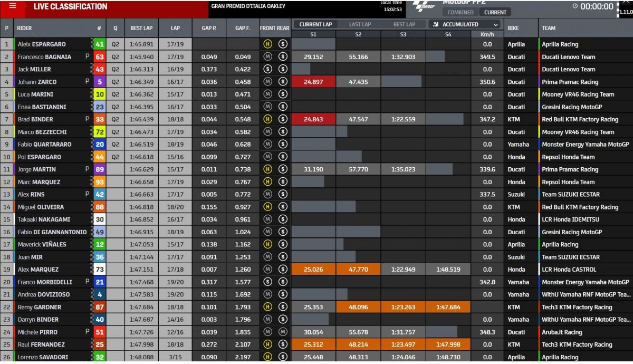
Task: Click the S1 sector column header
Action: [313, 34]
